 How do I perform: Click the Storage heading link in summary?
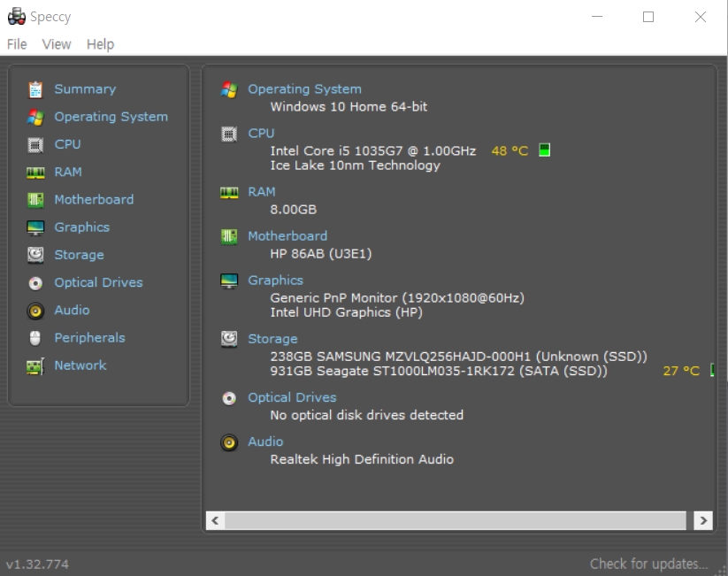(x=272, y=339)
